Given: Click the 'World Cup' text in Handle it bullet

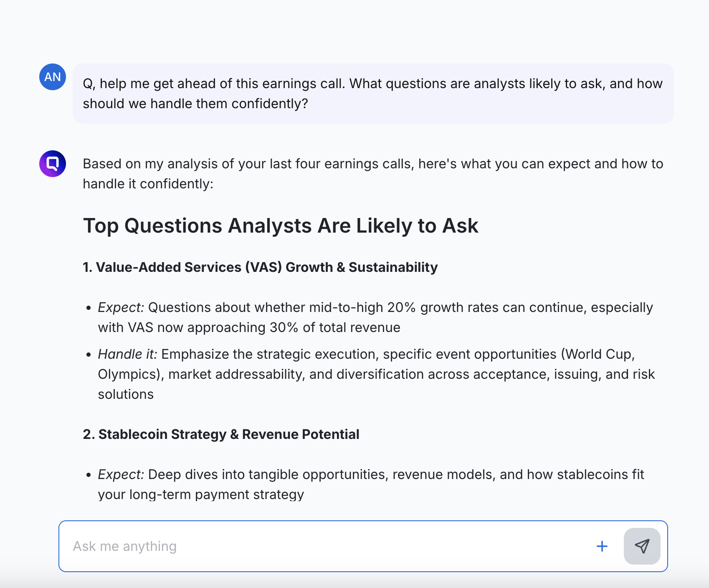Looking at the screenshot, I should tap(600, 354).
